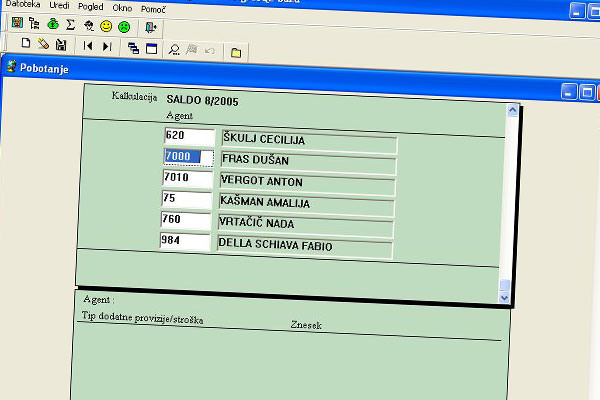Open the Uredi menu
Screen dimensions: 600x400
(x=59, y=5)
